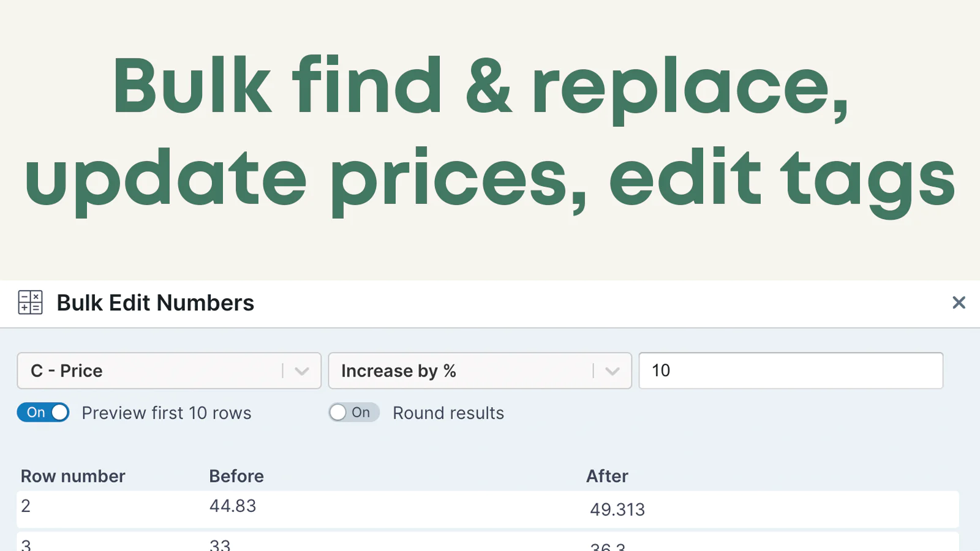Click the Row number column header

(x=73, y=476)
